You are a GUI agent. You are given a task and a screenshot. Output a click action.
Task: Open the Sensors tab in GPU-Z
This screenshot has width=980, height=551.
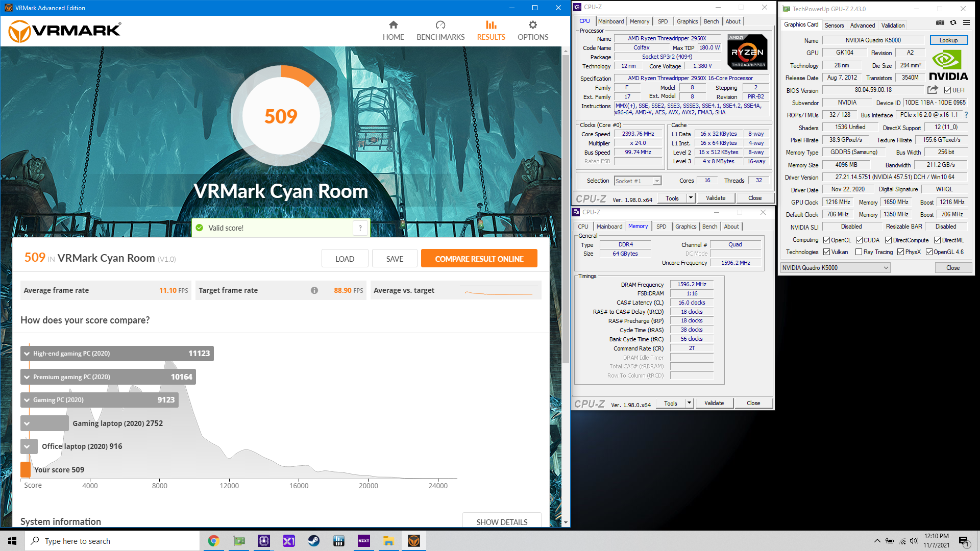pos(834,26)
